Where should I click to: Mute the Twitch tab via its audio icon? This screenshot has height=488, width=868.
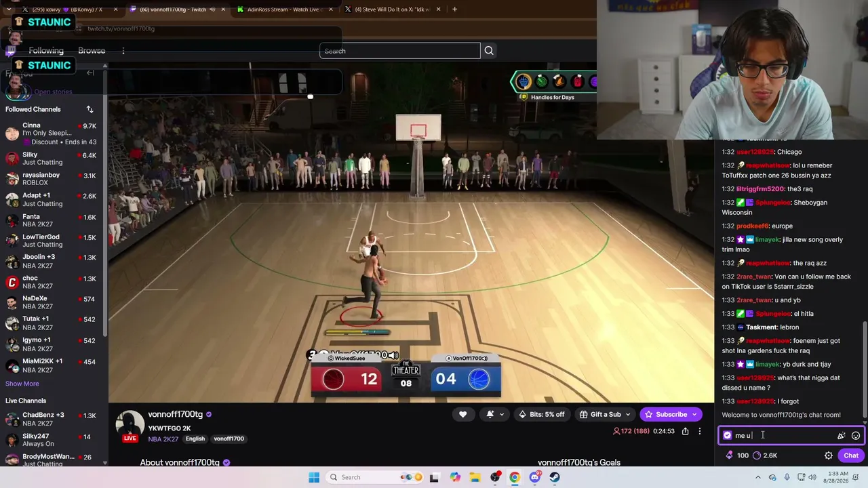click(212, 9)
